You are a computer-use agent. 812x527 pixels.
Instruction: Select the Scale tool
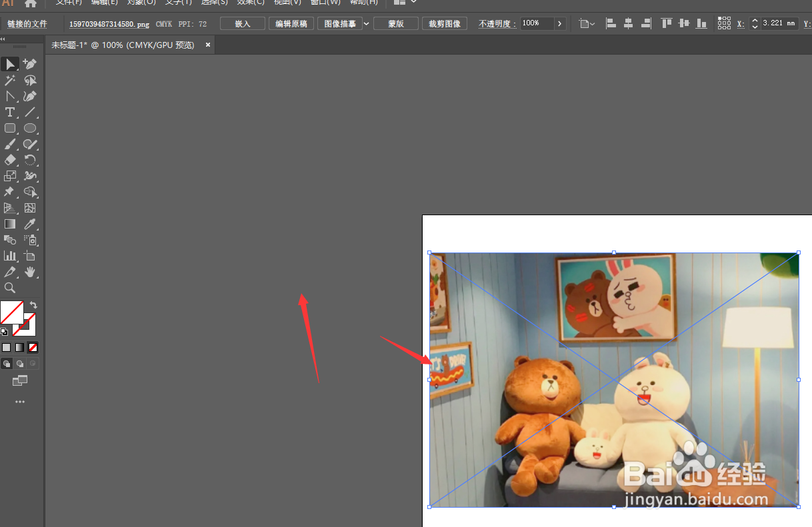pyautogui.click(x=10, y=176)
